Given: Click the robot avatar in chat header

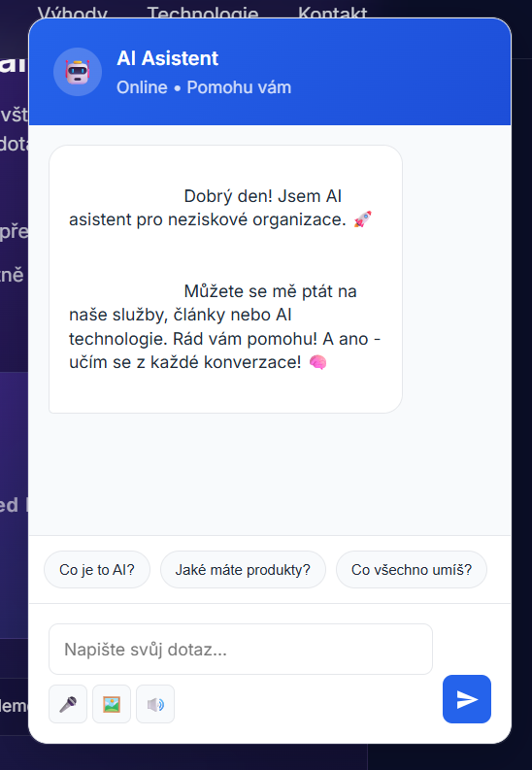Looking at the screenshot, I should coord(78,72).
